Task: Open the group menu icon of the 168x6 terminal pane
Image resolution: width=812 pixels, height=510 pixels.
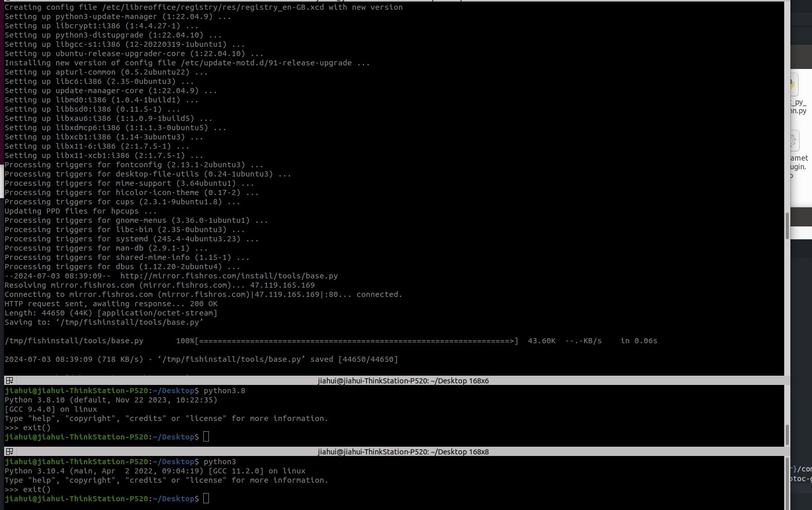Action: pyautogui.click(x=9, y=381)
